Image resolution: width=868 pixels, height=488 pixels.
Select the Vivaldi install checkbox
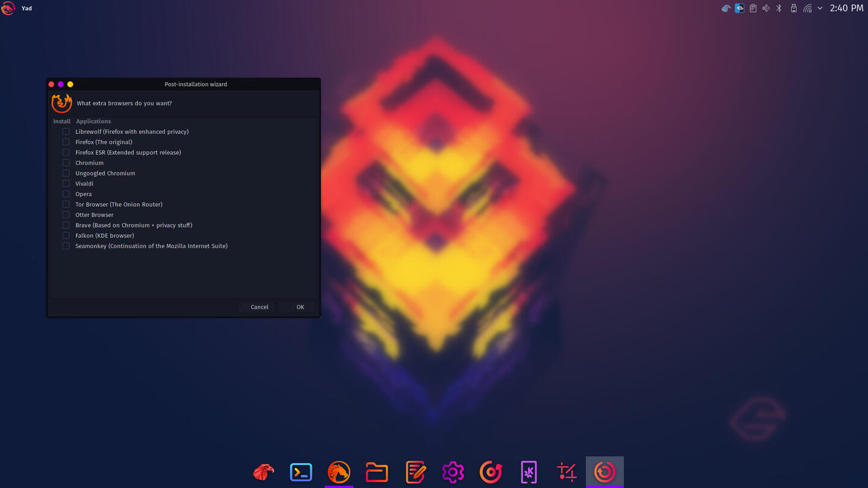pyautogui.click(x=66, y=184)
